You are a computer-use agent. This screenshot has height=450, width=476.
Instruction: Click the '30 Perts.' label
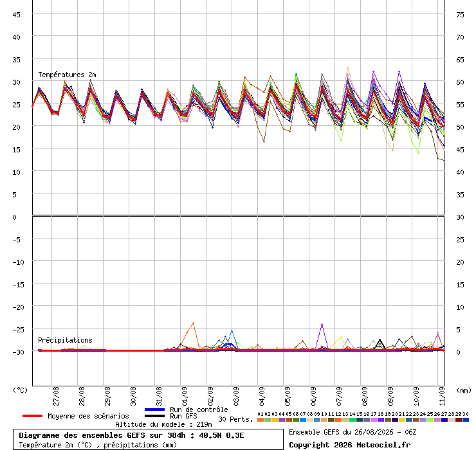pyautogui.click(x=235, y=419)
